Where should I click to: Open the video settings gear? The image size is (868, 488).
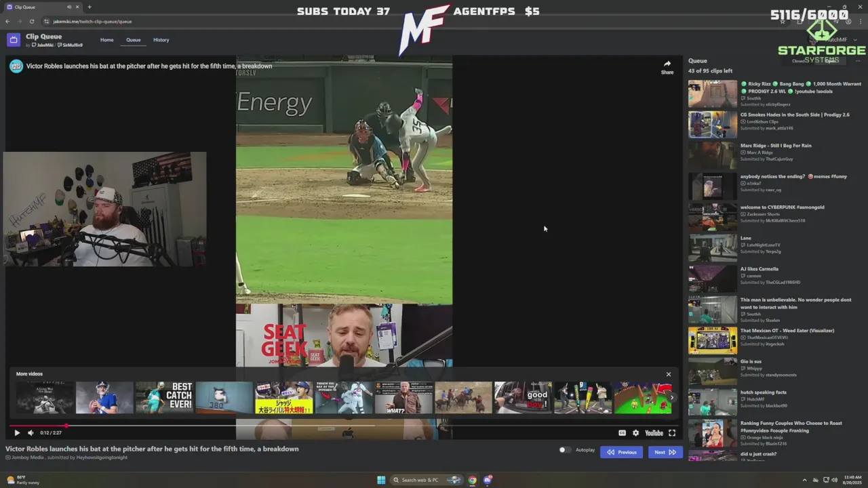(x=635, y=432)
